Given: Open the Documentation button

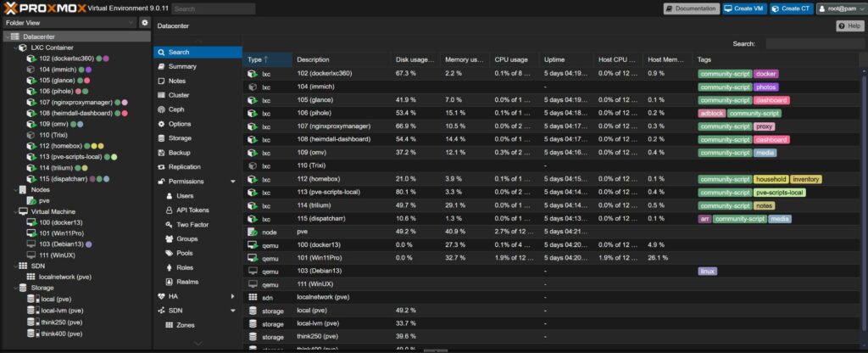Looking at the screenshot, I should pyautogui.click(x=690, y=8).
